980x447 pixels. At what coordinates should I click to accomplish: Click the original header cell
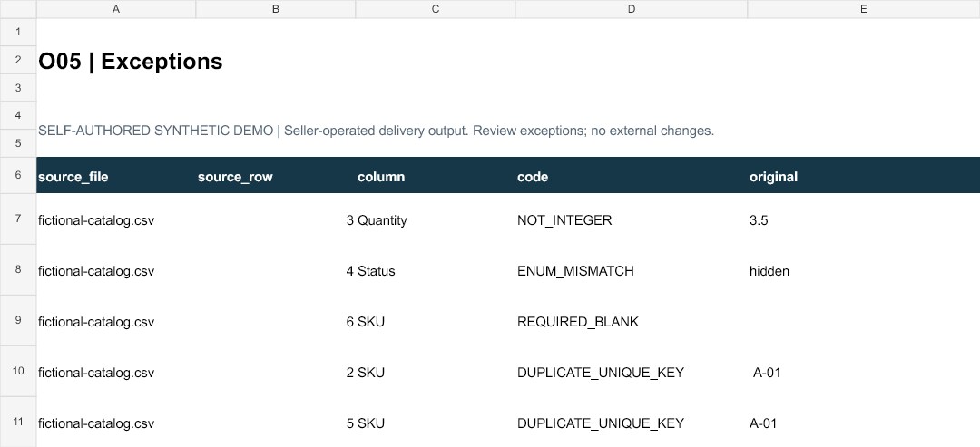pyautogui.click(x=864, y=175)
